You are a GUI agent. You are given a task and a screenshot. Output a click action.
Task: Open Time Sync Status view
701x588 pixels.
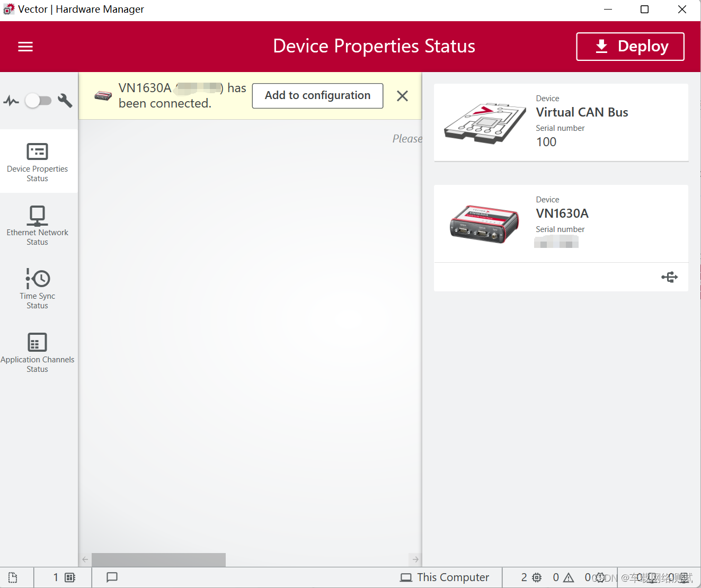tap(38, 289)
